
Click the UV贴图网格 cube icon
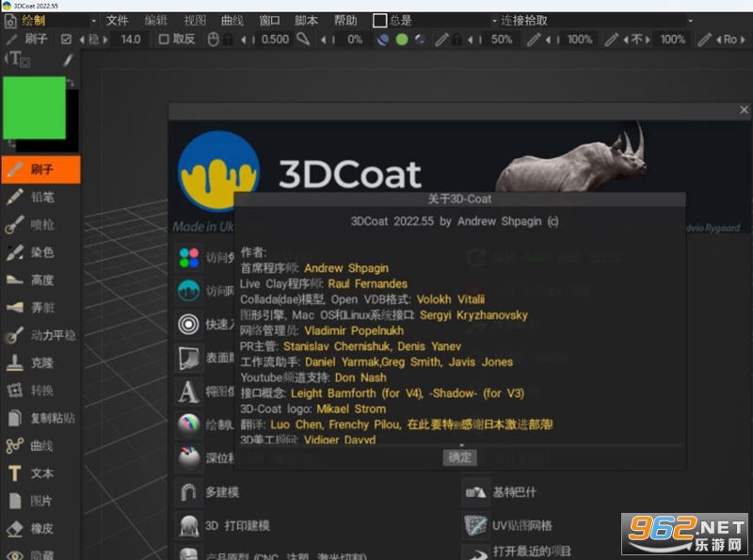click(x=475, y=526)
